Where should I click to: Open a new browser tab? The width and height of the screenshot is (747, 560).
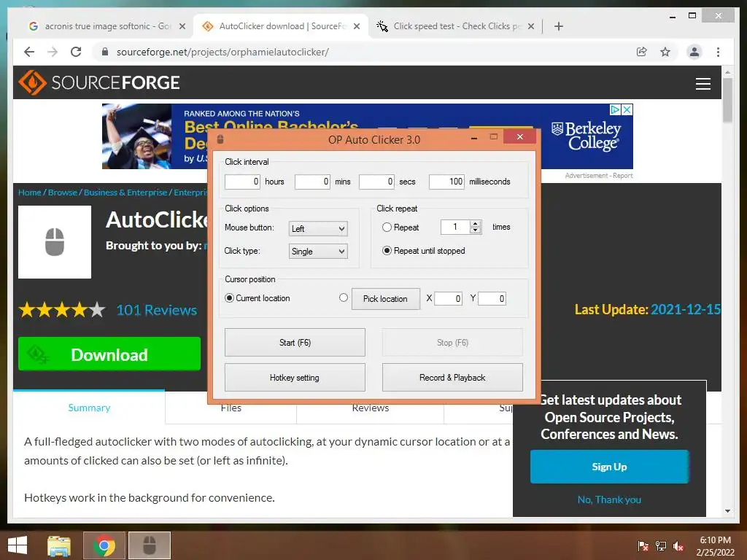click(559, 26)
